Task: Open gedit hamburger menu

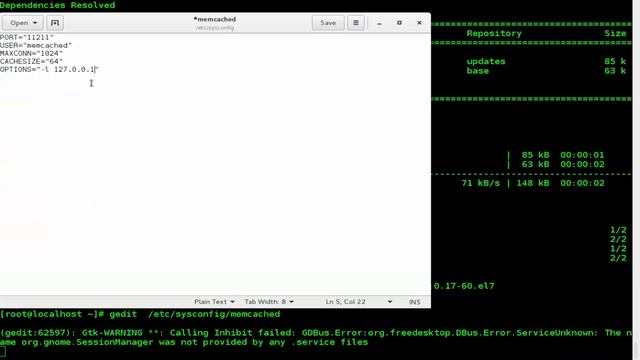Action: (356, 23)
